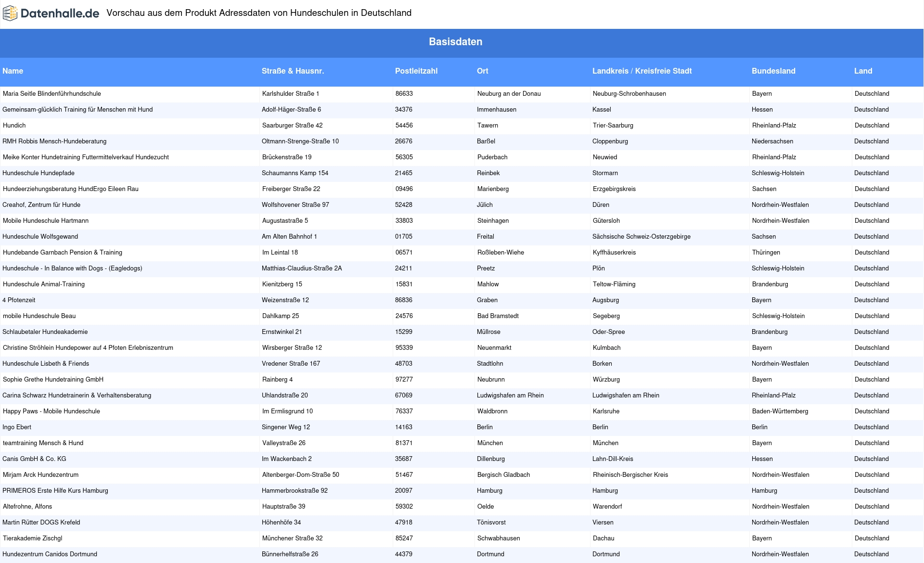
Task: Click the Ort column header
Action: point(482,71)
